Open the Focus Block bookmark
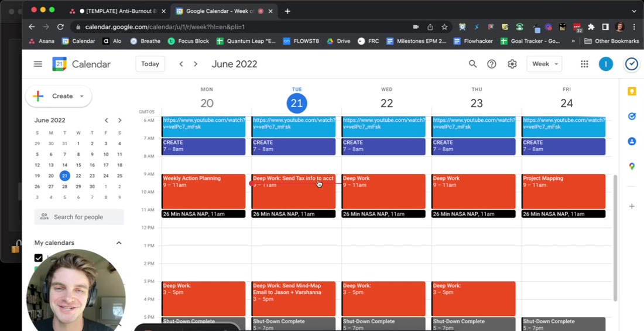 (188, 41)
